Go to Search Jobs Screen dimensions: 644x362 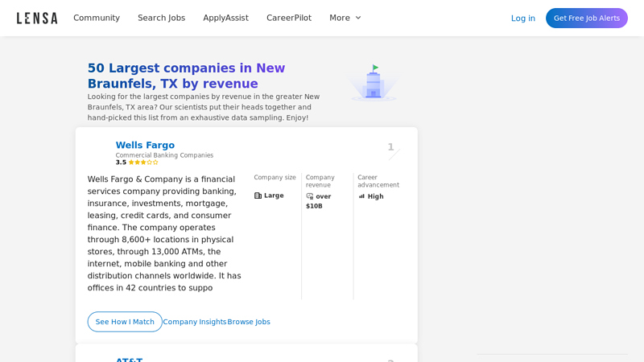161,18
